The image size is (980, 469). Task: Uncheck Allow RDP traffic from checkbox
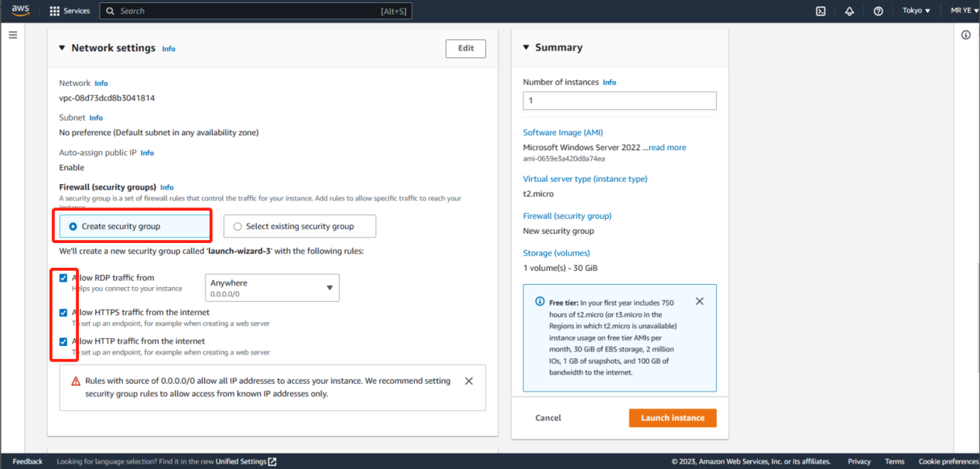pos(63,278)
